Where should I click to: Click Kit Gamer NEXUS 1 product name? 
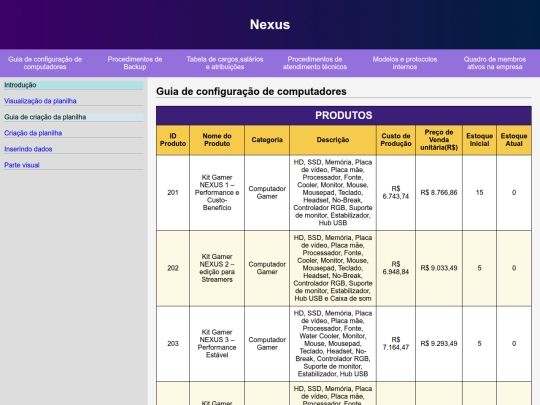click(x=217, y=193)
